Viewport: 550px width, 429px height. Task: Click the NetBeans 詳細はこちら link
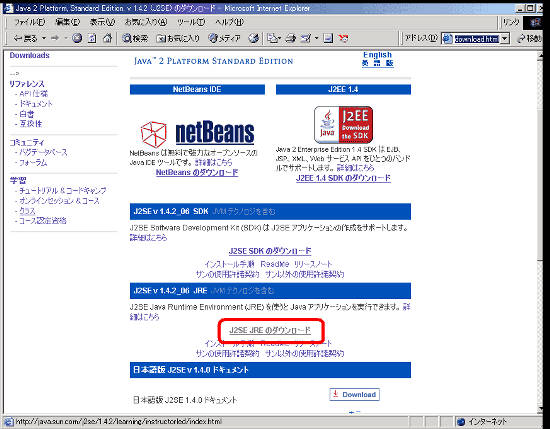214,162
